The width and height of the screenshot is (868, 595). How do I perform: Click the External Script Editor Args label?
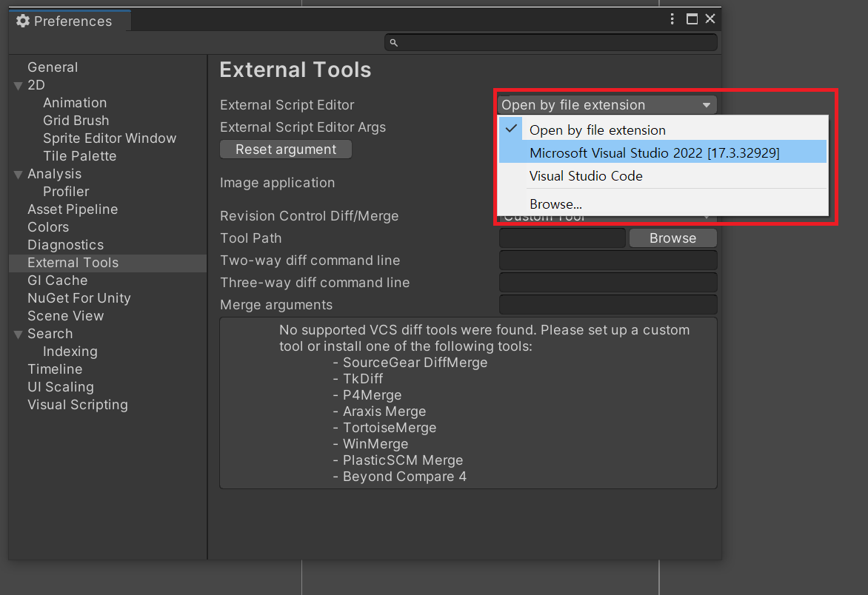303,127
